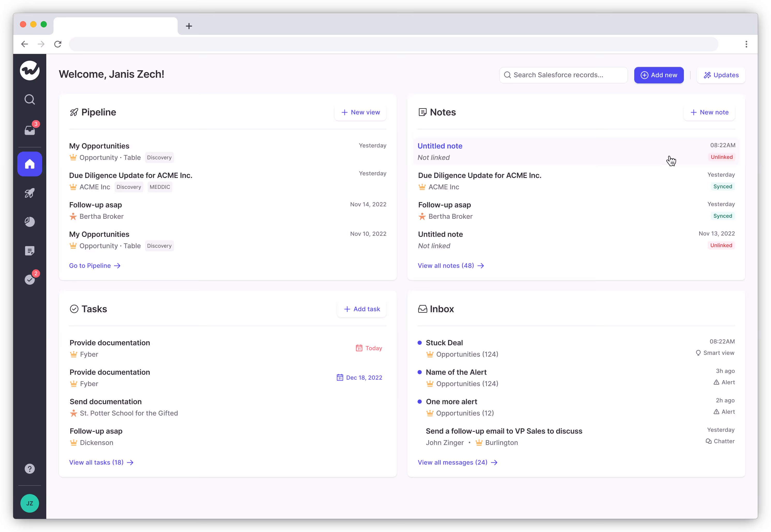Click the calendar icon beside Today deadline
This screenshot has height=532, width=771.
359,348
